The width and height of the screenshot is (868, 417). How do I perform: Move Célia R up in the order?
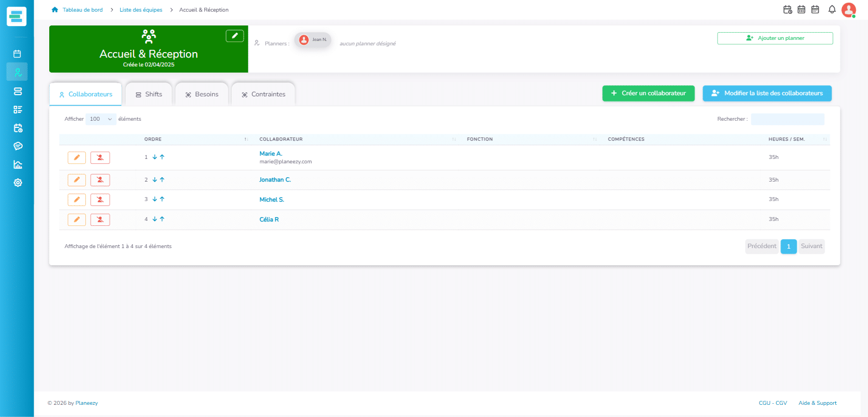pyautogui.click(x=162, y=219)
